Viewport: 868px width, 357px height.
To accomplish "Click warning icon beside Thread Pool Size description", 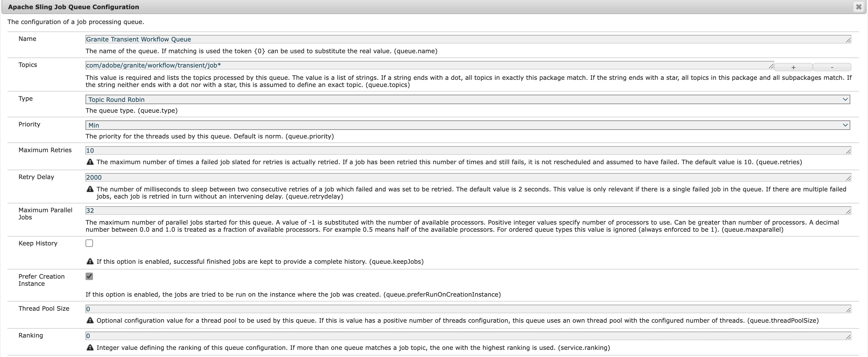I will coord(90,320).
